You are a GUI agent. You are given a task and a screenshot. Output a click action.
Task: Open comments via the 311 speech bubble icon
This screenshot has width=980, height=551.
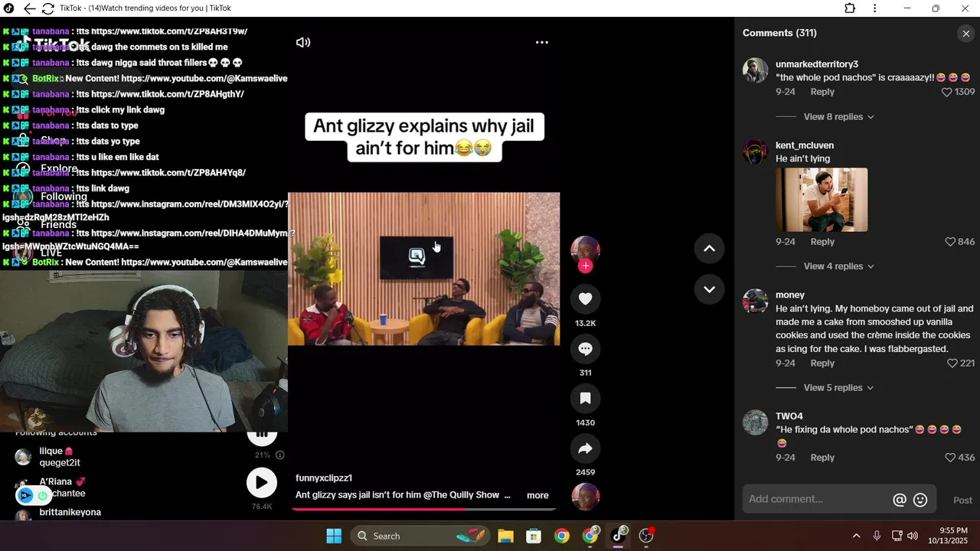pyautogui.click(x=586, y=349)
